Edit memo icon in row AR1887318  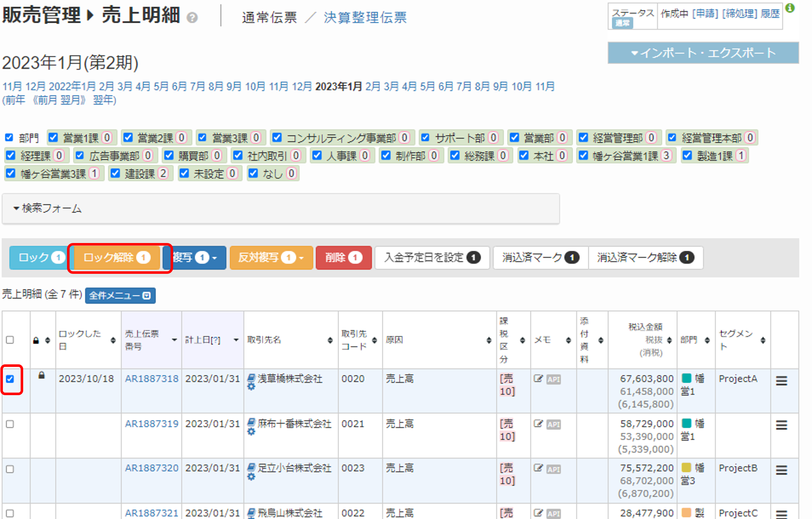(538, 379)
